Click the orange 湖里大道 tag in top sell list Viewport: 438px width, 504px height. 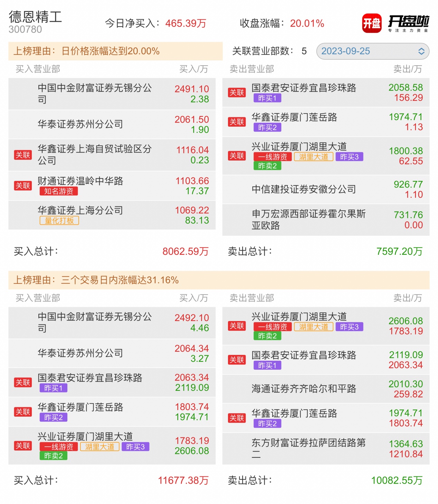[313, 157]
